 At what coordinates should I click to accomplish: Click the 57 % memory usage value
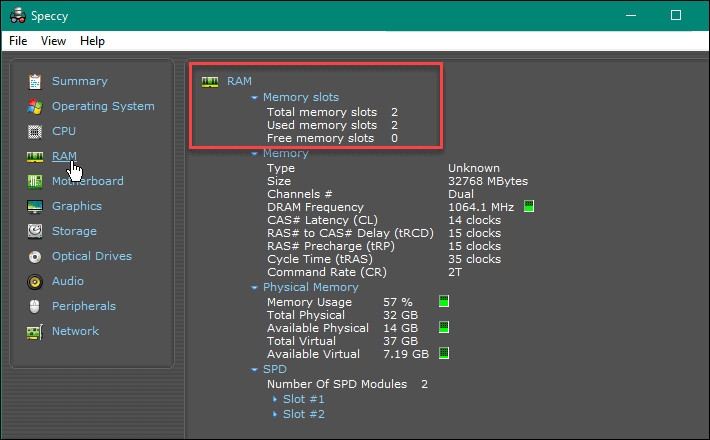click(x=398, y=302)
